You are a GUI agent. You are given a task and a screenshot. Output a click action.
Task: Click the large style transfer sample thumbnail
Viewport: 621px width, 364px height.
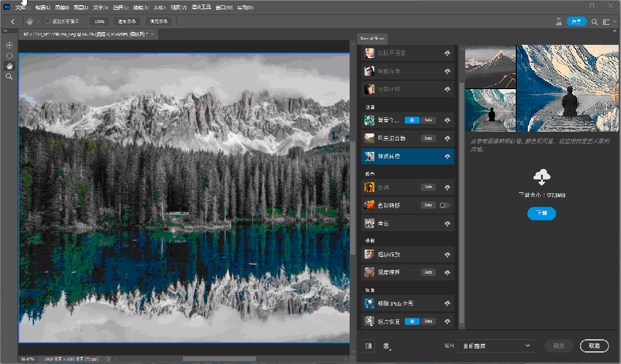pos(567,88)
